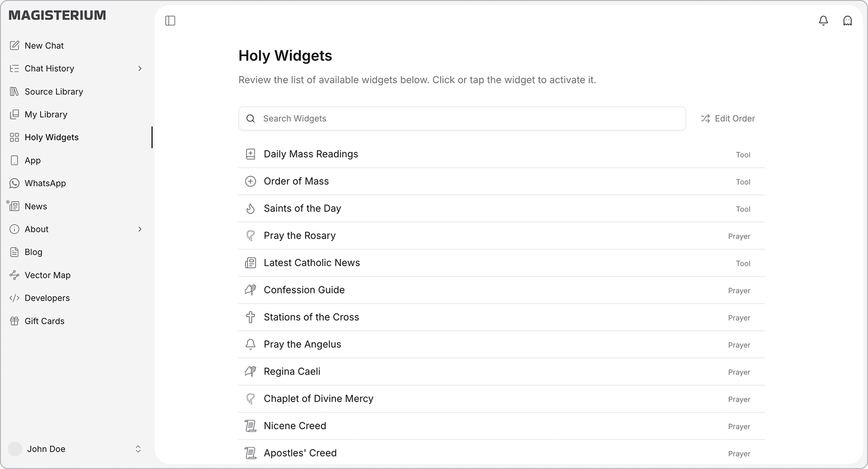Click the Developers code icon
This screenshot has width=868, height=469.
click(14, 298)
